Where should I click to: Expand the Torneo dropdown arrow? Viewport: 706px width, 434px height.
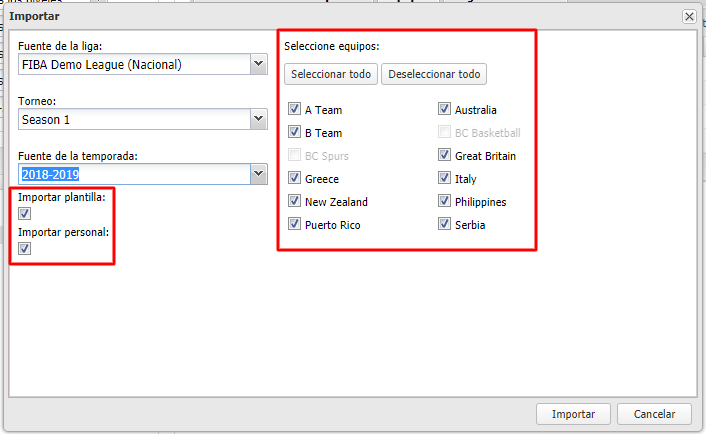click(259, 120)
